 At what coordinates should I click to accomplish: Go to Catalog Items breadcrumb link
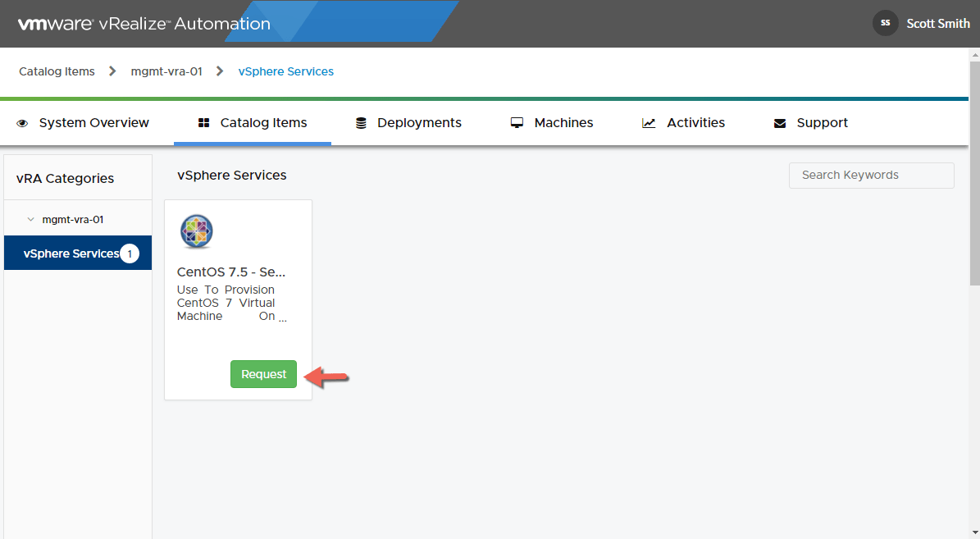(x=57, y=71)
